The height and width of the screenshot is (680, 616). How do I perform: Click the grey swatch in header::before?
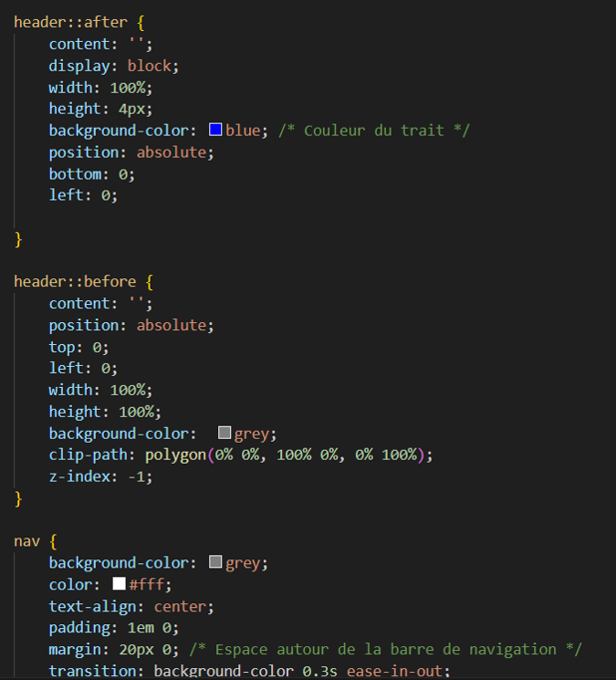point(224,434)
